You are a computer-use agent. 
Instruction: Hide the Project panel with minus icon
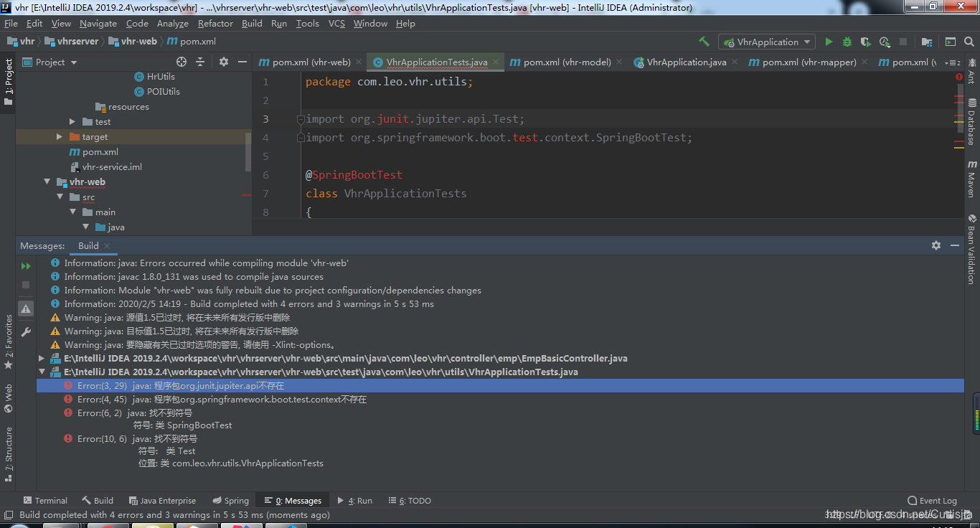tap(242, 62)
